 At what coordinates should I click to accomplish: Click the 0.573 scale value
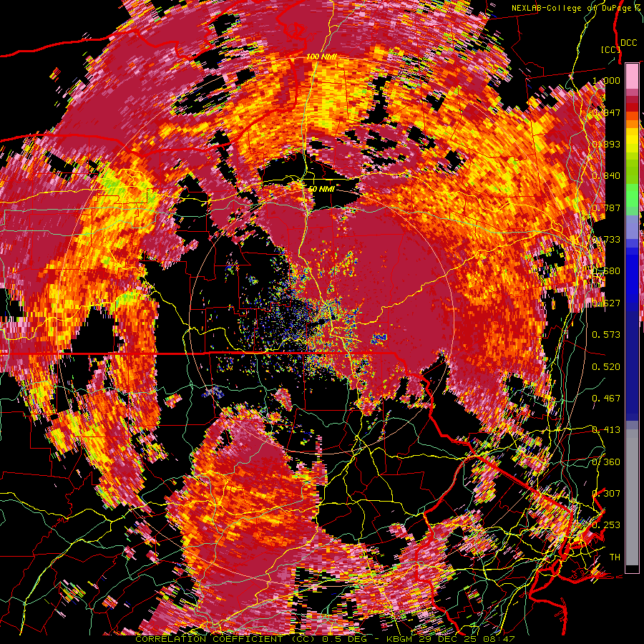coord(606,335)
